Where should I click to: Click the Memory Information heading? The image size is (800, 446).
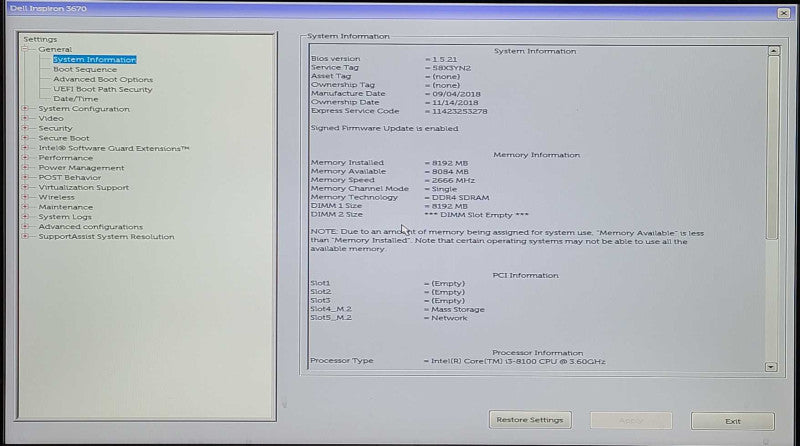point(536,155)
